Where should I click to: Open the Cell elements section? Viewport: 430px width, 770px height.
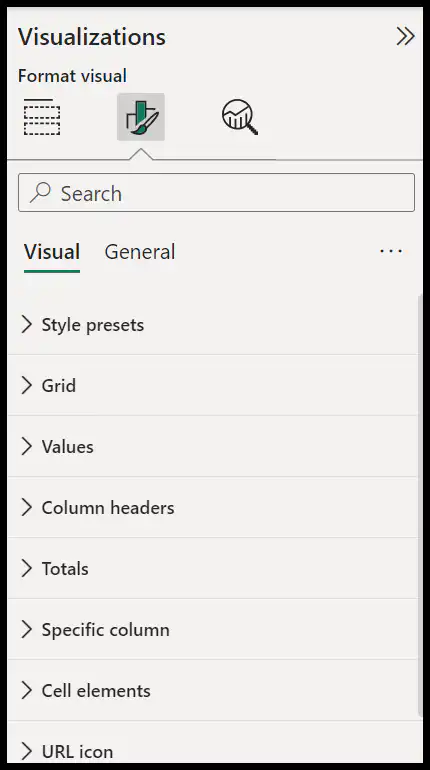[213, 690]
